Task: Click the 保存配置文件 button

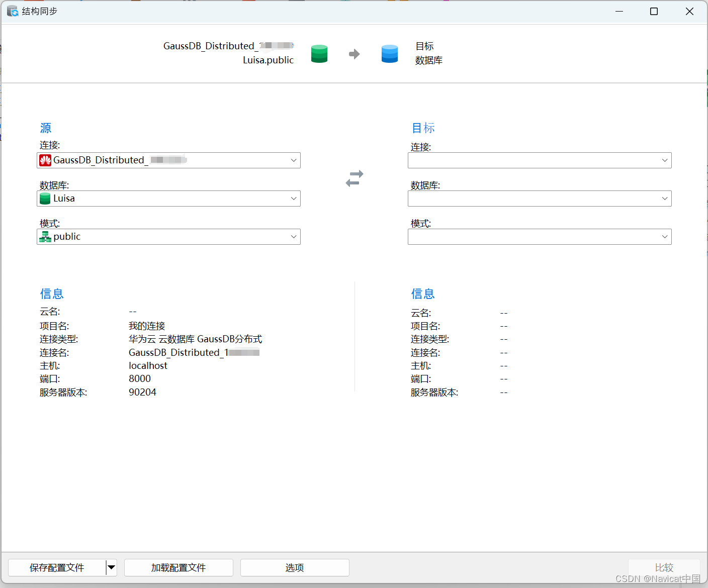Action: (57, 567)
